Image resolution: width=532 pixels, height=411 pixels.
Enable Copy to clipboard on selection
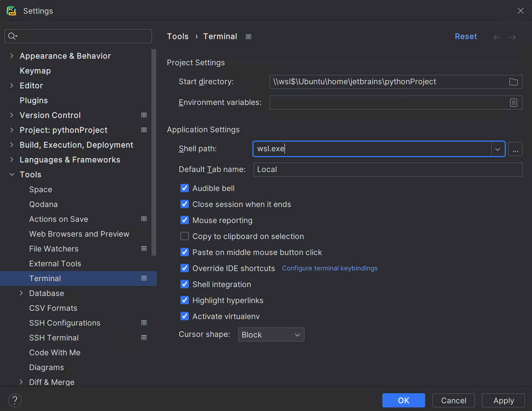(x=184, y=236)
